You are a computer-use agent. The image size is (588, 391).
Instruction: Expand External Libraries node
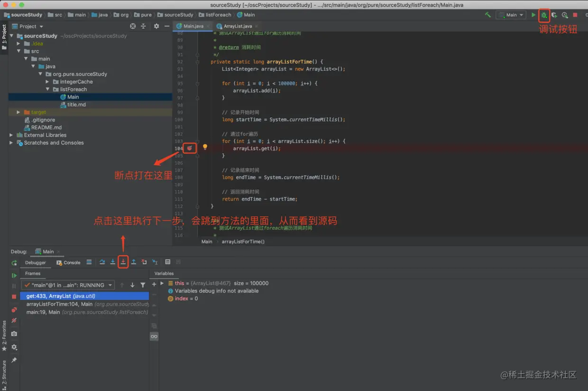coord(11,135)
